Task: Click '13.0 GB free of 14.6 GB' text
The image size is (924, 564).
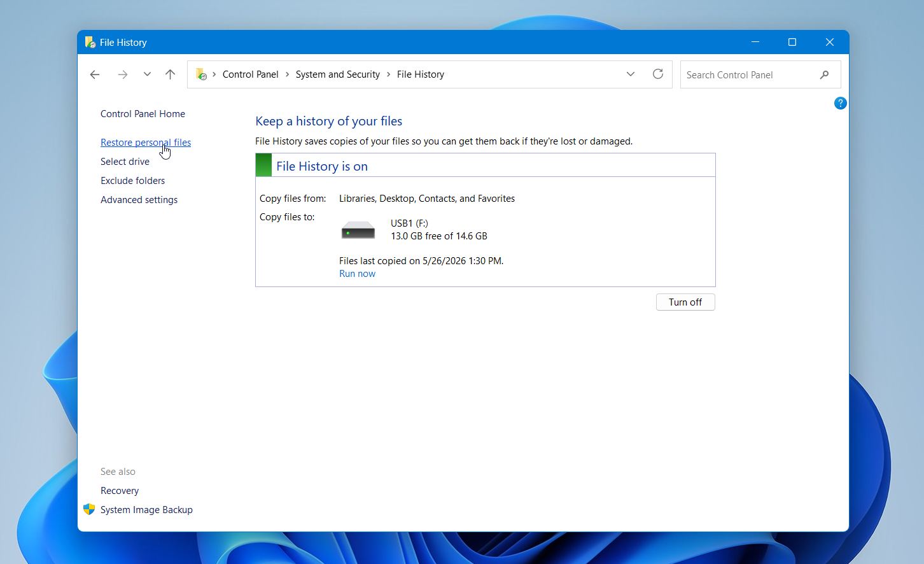Action: tap(439, 236)
